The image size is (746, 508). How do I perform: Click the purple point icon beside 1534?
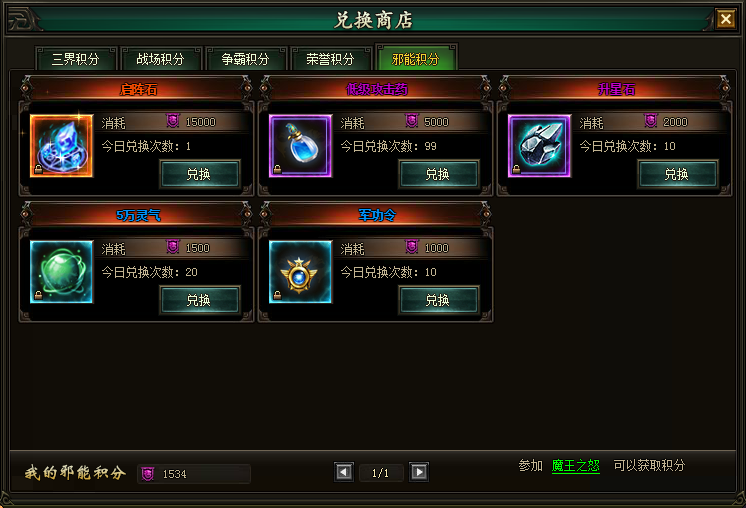point(147,474)
